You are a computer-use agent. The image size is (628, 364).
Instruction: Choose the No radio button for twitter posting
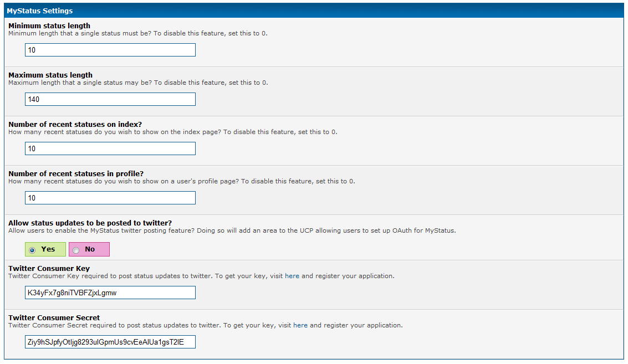pyautogui.click(x=76, y=250)
